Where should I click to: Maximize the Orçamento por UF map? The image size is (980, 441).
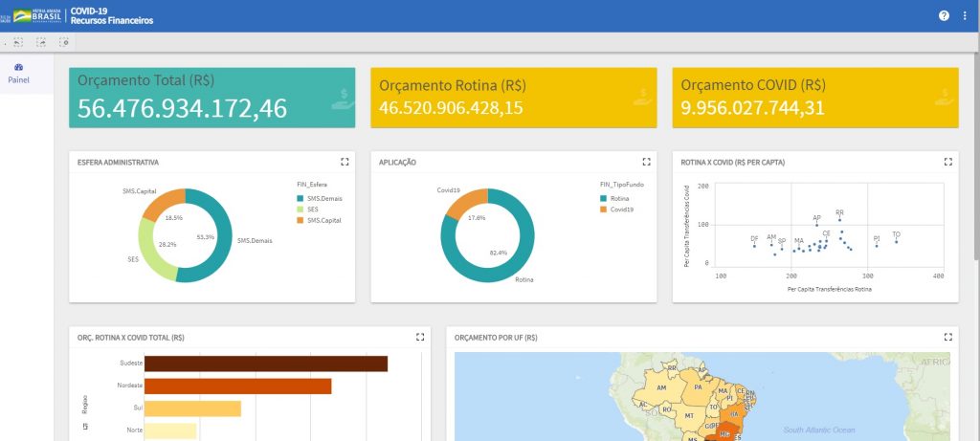[x=947, y=337]
